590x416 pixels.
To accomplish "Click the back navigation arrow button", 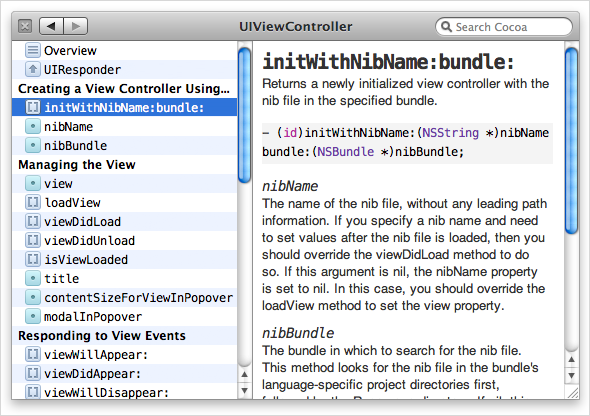I will click(51, 26).
